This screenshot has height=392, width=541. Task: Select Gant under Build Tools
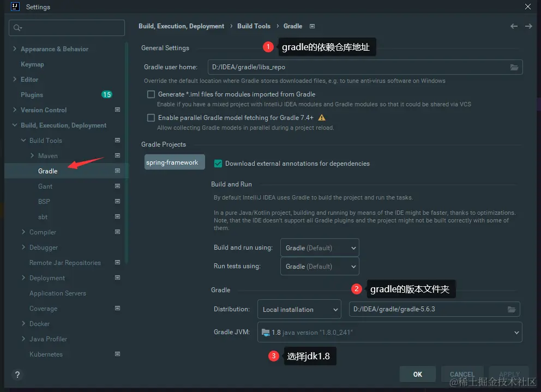pyautogui.click(x=45, y=186)
